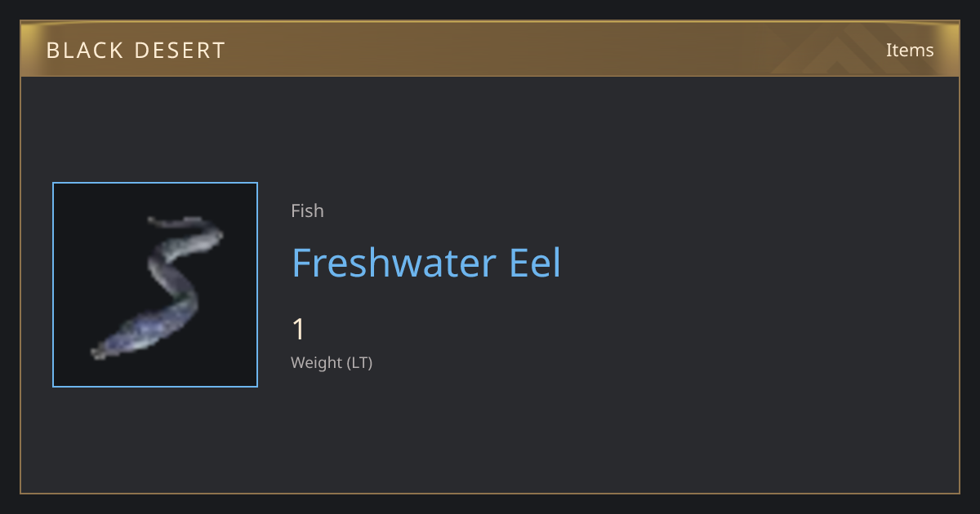
Task: Click the Fish category label
Action: (307, 210)
